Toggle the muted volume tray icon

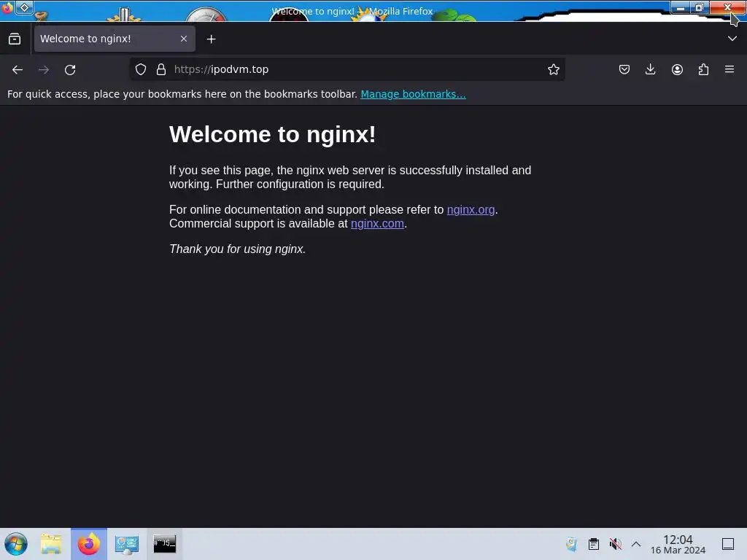pyautogui.click(x=615, y=544)
